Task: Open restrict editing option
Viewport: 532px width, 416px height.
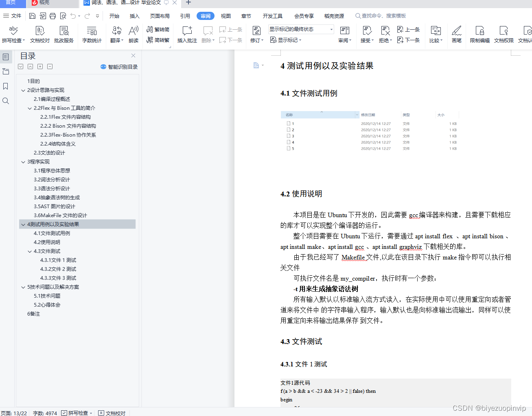Action: (x=480, y=34)
